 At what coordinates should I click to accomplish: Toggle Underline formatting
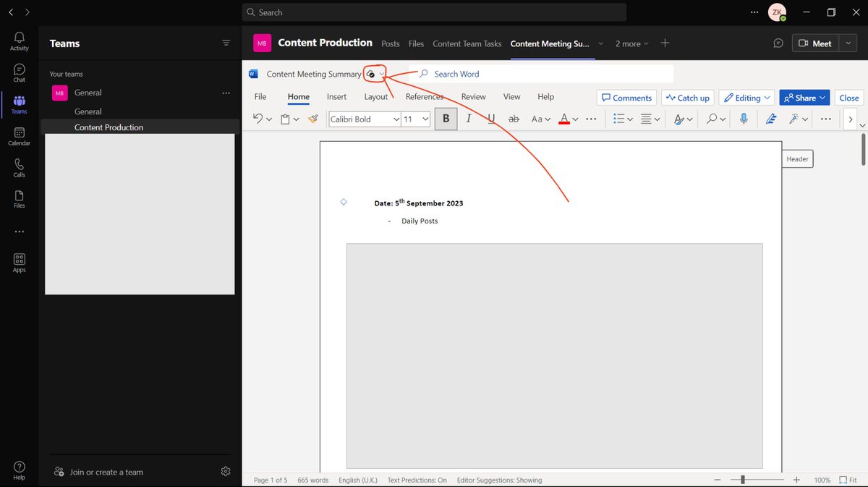coord(491,119)
